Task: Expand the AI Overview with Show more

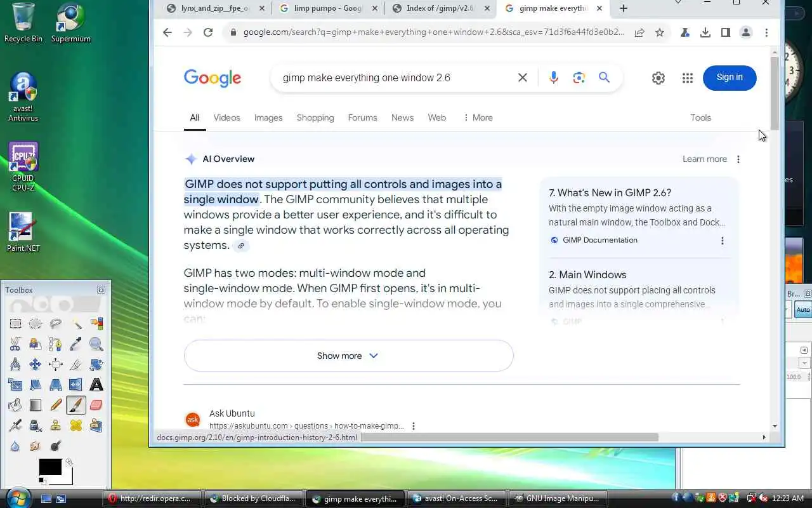Action: [x=348, y=356]
